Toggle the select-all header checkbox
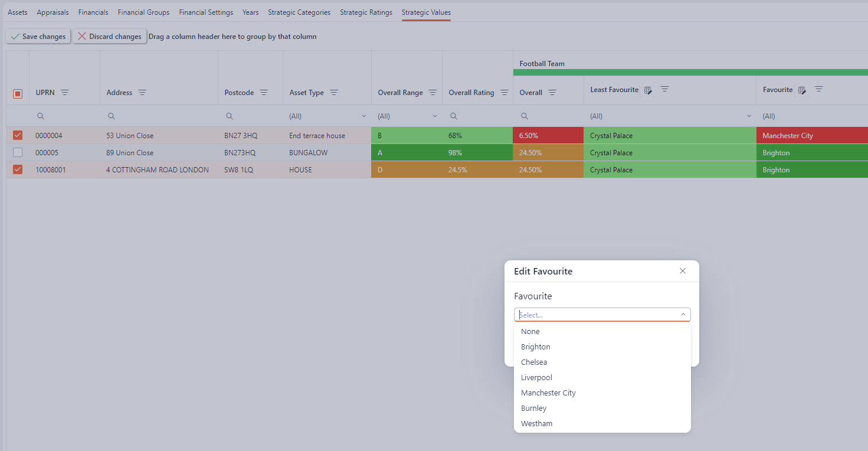This screenshot has height=451, width=868. click(18, 93)
